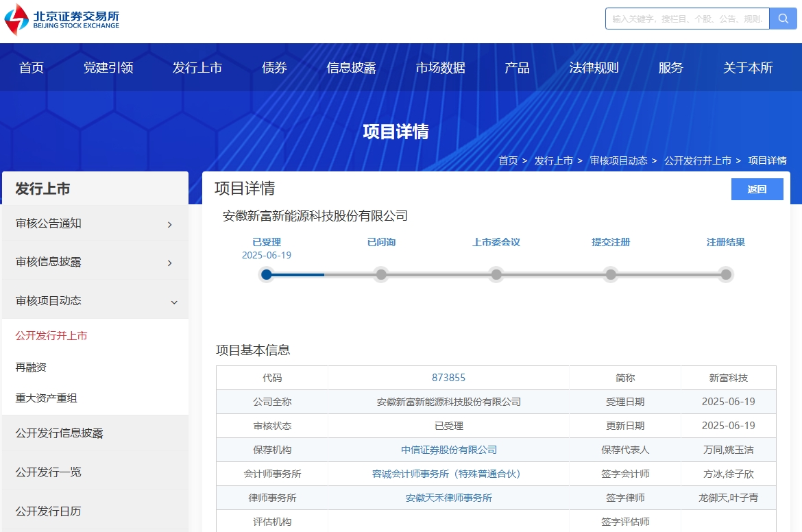Viewport: 802px width, 532px height.
Task: Select 信息披露 in the top navigation
Action: 352,67
